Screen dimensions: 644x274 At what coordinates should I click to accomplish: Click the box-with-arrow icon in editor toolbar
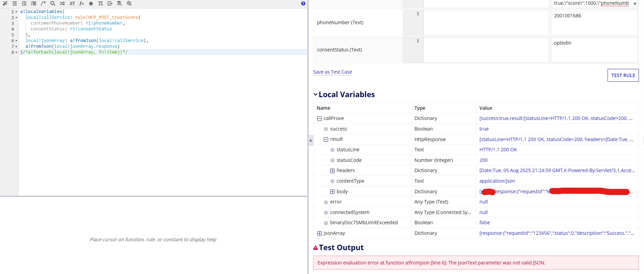click(110, 3)
